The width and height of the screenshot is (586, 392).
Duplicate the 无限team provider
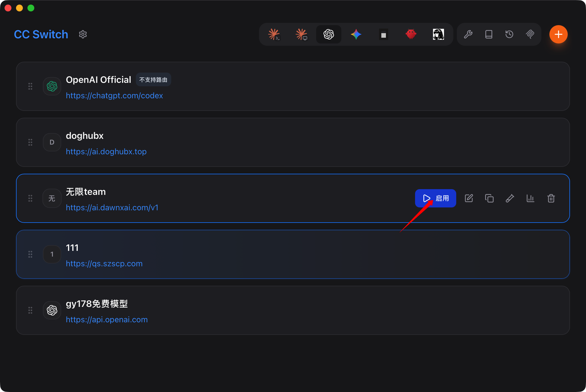tap(489, 198)
